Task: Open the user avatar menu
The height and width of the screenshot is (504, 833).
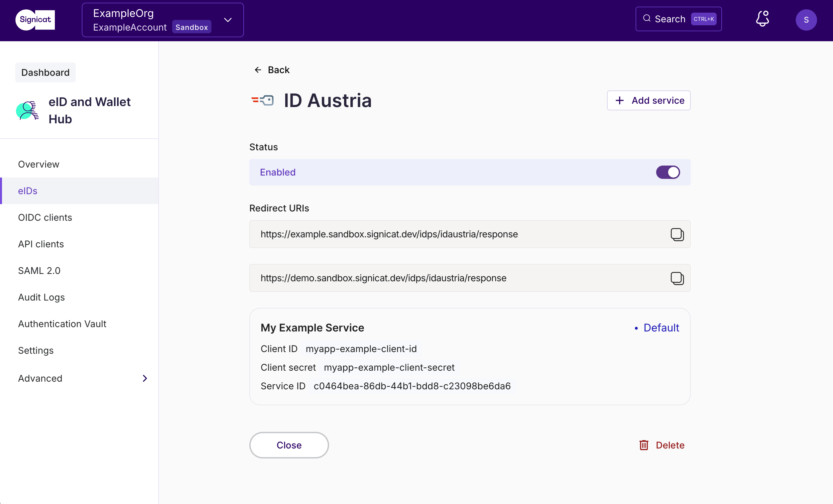Action: tap(806, 20)
